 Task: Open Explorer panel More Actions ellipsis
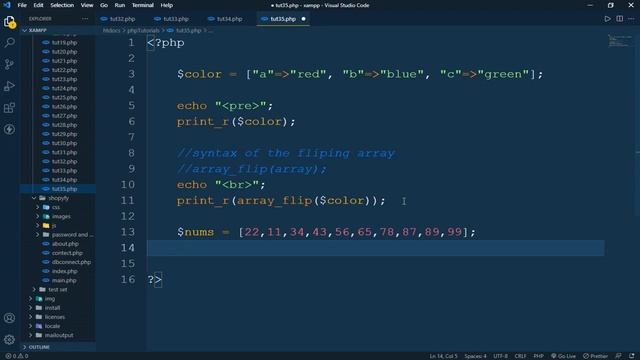pyautogui.click(x=85, y=19)
